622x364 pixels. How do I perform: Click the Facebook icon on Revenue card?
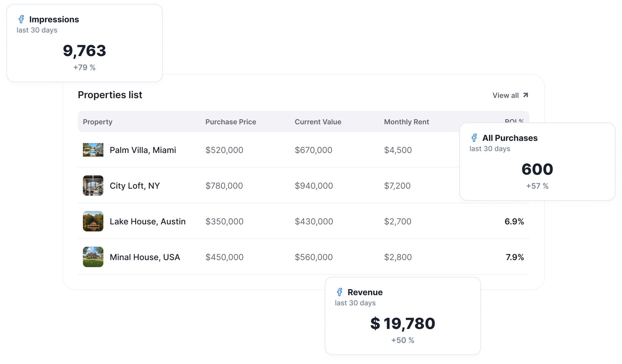pyautogui.click(x=340, y=292)
